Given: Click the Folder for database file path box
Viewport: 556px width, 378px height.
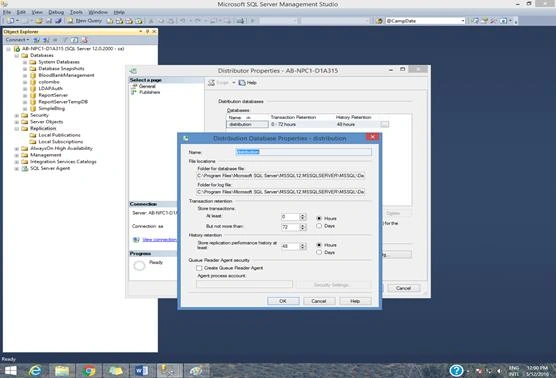Looking at the screenshot, I should [281, 176].
